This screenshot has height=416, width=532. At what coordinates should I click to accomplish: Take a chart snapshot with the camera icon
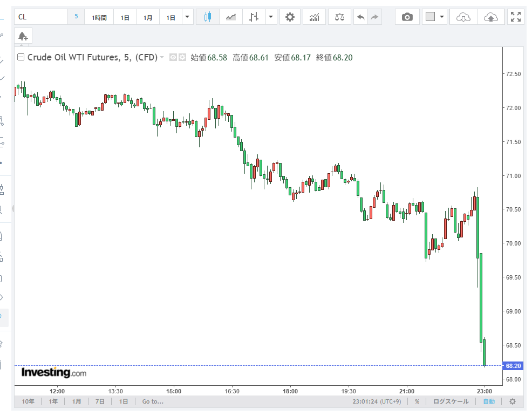click(x=407, y=17)
